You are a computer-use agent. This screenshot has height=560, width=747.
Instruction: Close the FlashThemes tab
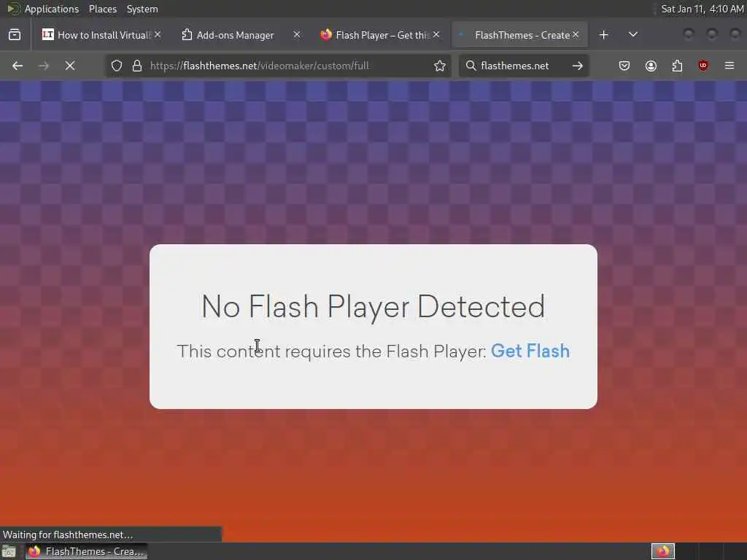coord(576,34)
